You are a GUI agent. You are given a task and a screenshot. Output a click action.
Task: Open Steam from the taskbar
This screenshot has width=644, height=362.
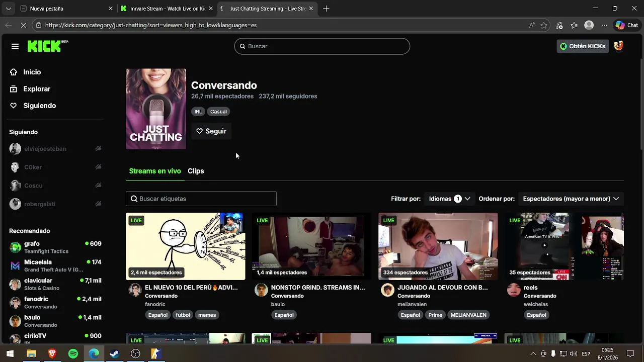point(114,354)
